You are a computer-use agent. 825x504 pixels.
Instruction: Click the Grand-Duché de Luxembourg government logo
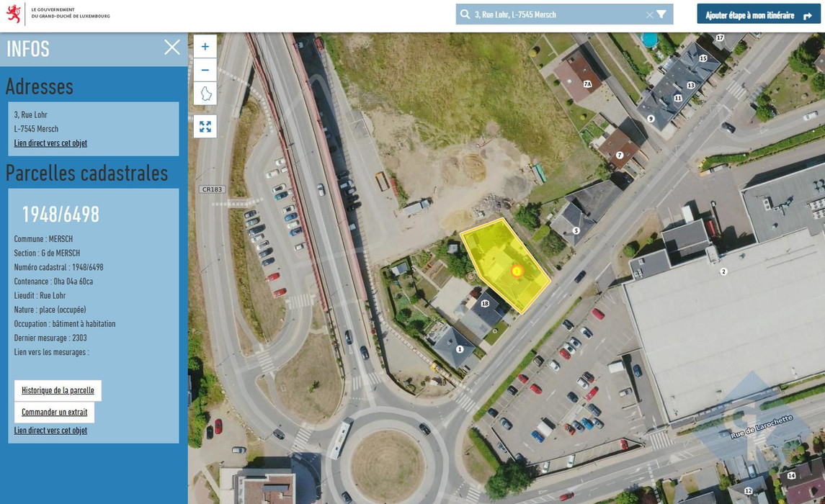[x=15, y=14]
